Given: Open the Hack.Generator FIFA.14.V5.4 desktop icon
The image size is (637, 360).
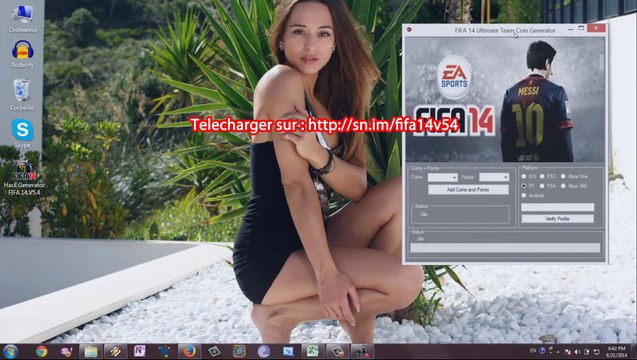Looking at the screenshot, I should click(24, 179).
